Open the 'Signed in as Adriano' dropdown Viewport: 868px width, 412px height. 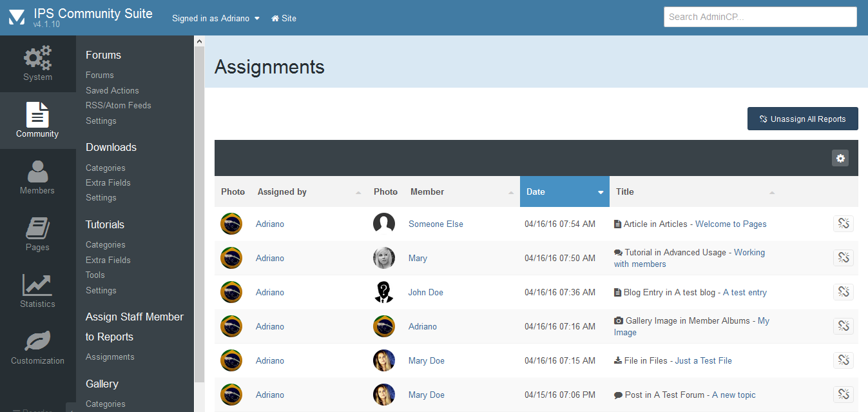215,18
